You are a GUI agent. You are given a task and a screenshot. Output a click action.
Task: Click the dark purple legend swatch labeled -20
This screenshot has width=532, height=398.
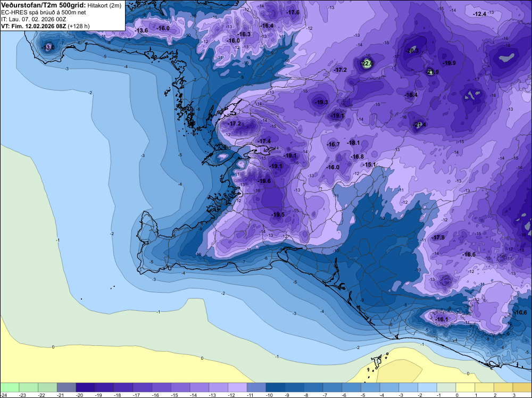[x=85, y=387]
